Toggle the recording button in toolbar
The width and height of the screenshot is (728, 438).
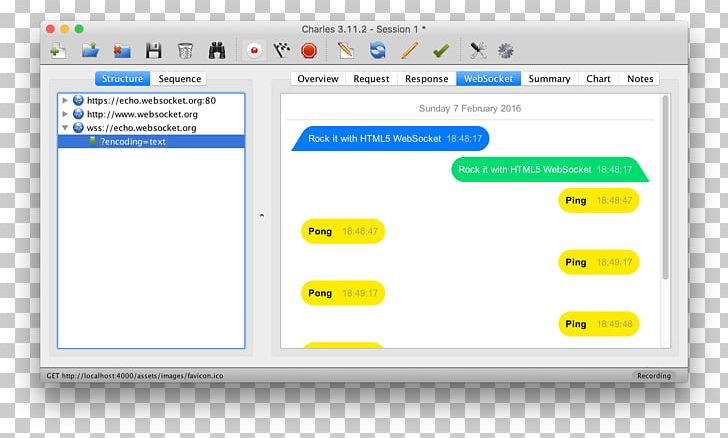[x=254, y=50]
